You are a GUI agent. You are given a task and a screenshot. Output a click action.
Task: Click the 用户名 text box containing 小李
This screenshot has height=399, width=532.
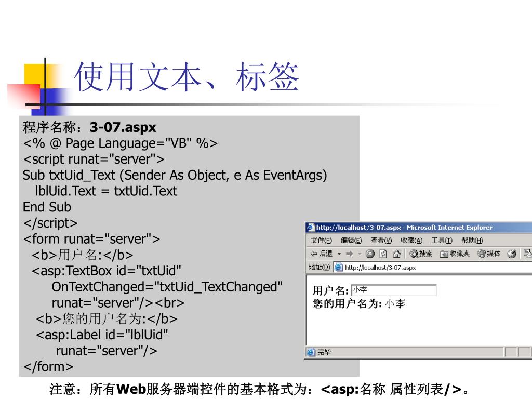(394, 290)
